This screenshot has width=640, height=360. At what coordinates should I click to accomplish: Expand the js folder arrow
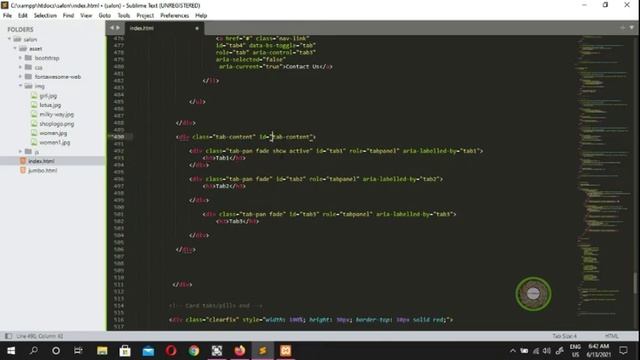(x=20, y=151)
